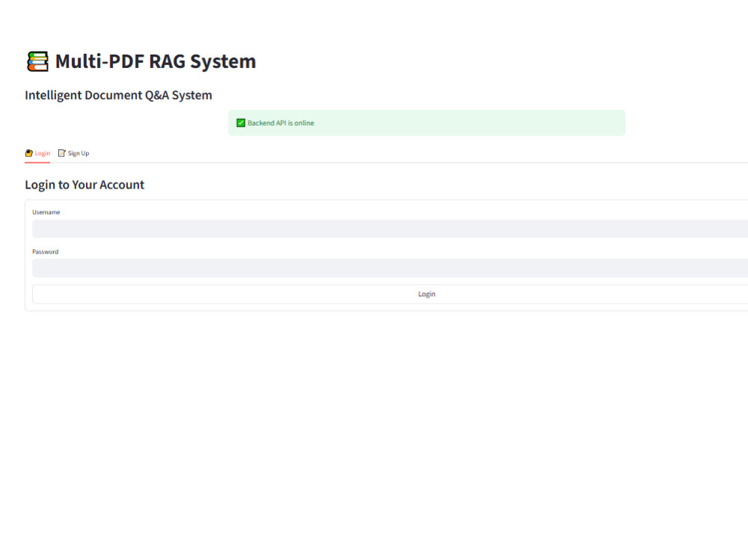Click the 'Login to Your Account' heading
The width and height of the screenshot is (748, 560).
[x=85, y=185]
